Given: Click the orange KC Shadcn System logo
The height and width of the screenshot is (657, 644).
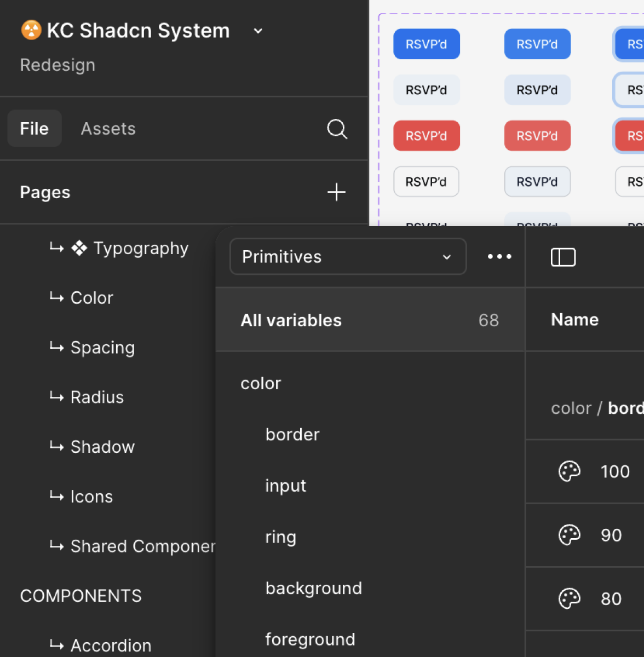Looking at the screenshot, I should click(31, 30).
